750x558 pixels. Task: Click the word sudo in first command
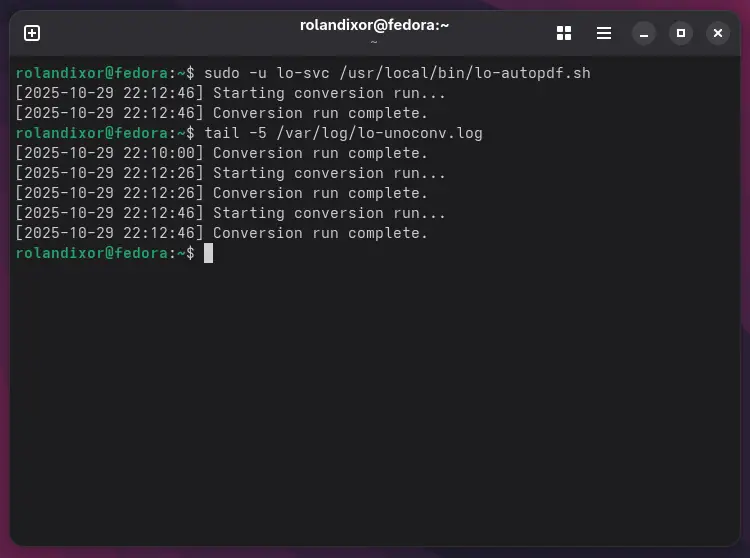tap(220, 73)
